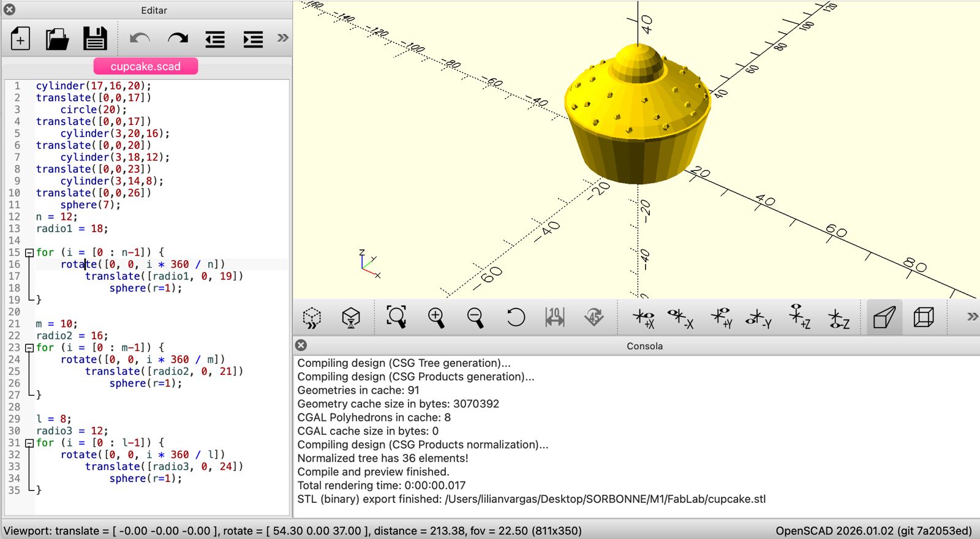Click the Render icon with the hourglass
This screenshot has height=539, width=980.
click(351, 317)
